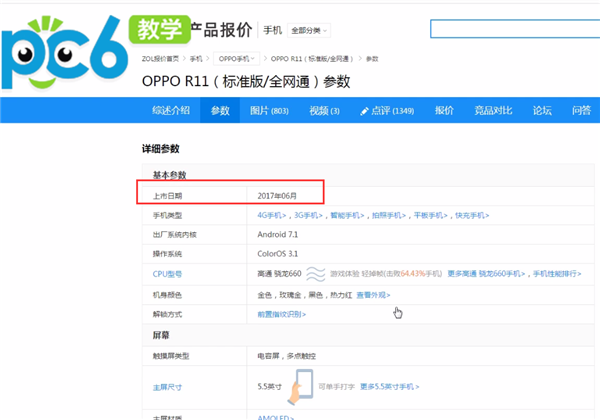Click the 快充手机 link
This screenshot has height=420, width=600.
472,215
